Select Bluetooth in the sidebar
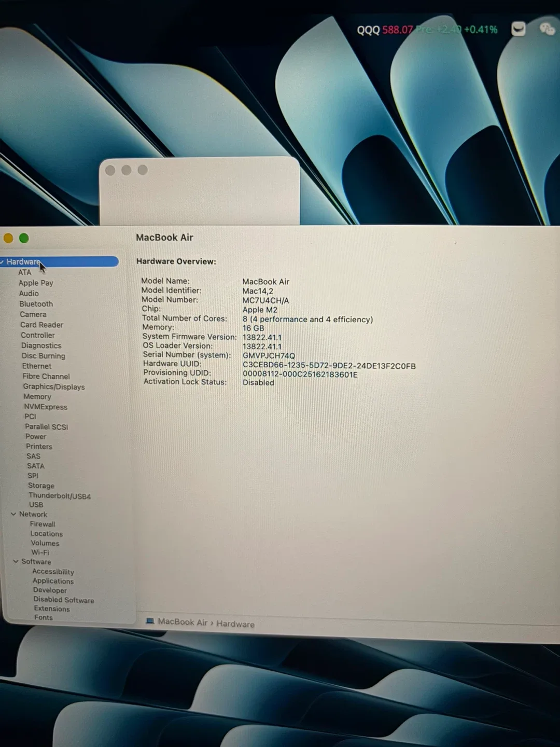 pos(36,303)
